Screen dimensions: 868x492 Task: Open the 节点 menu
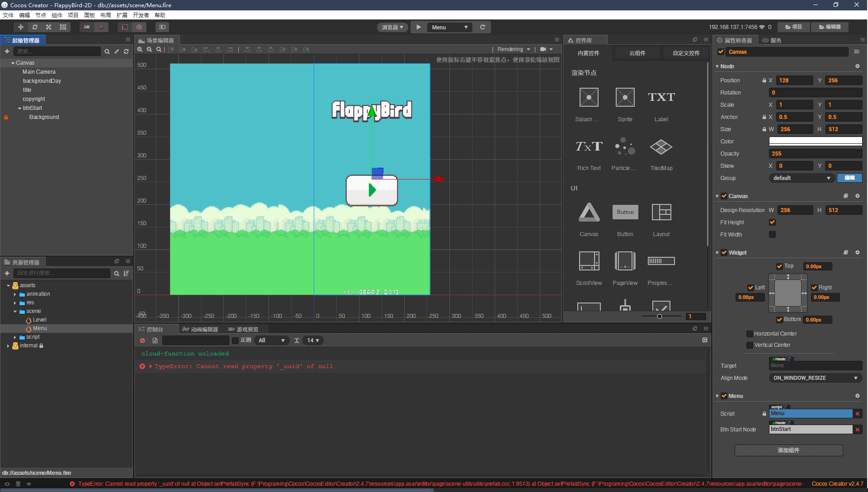(41, 15)
